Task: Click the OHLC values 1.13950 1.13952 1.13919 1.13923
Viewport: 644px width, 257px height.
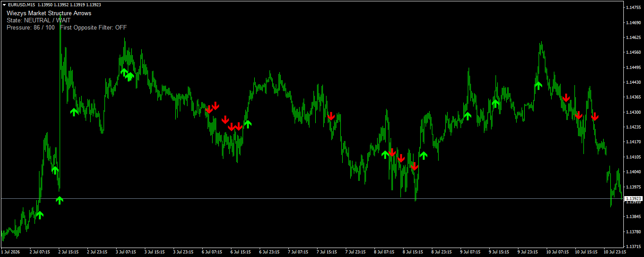Action: pyautogui.click(x=70, y=5)
